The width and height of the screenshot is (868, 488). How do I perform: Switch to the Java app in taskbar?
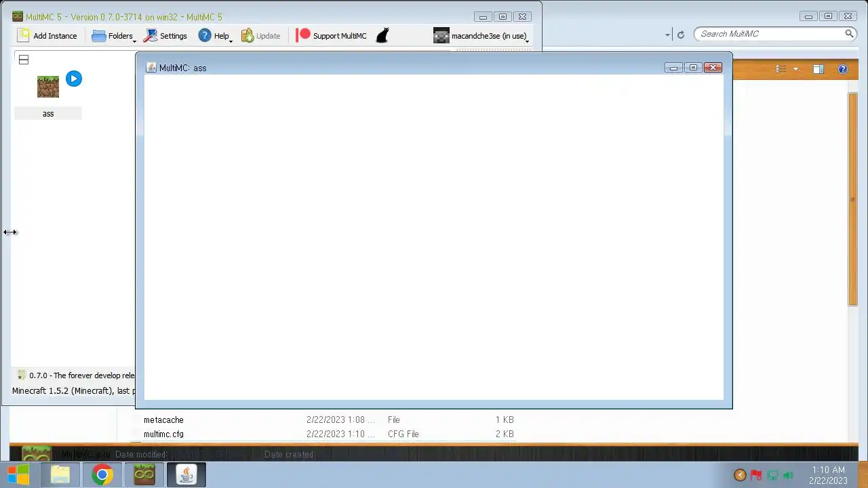tap(186, 475)
